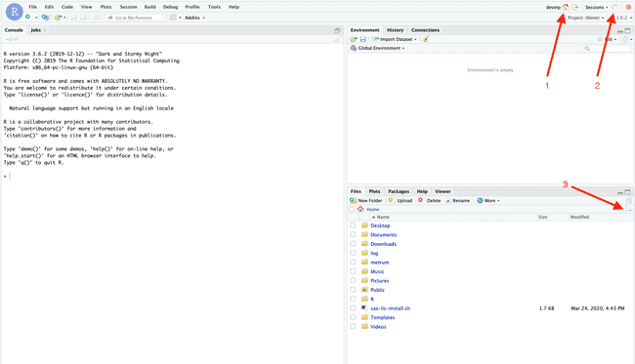Switch to the Connections tab
Screen dimensions: 635x364
425,30
